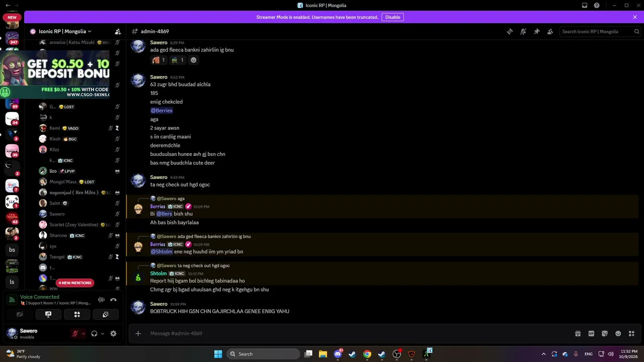644x362 pixels.
Task: Open User Settings gear
Action: tap(113, 333)
